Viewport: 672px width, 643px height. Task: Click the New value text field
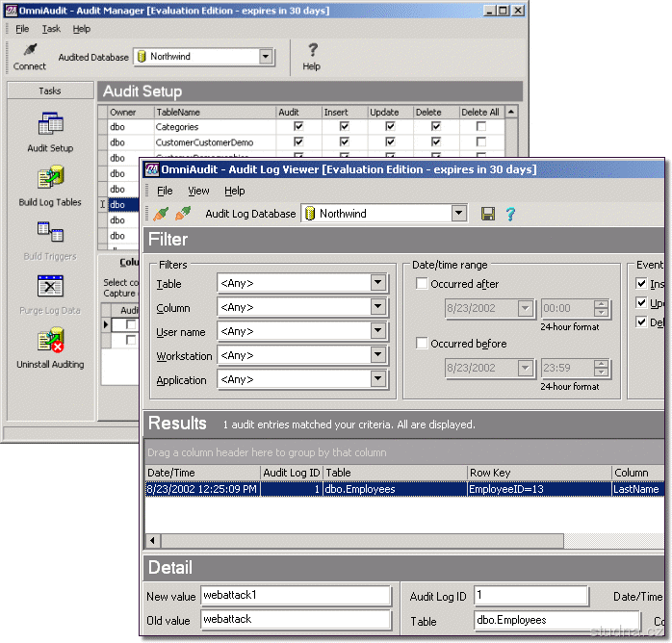click(x=296, y=597)
